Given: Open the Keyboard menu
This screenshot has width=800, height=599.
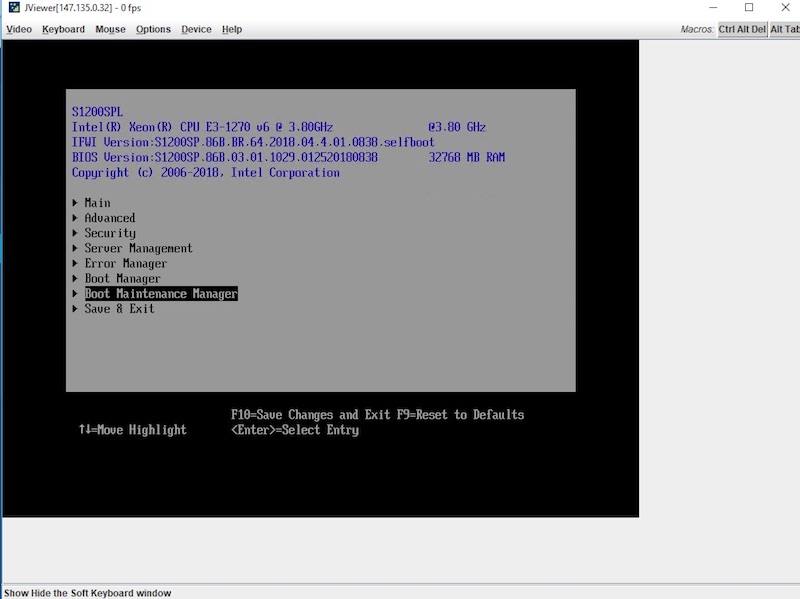Looking at the screenshot, I should click(63, 29).
